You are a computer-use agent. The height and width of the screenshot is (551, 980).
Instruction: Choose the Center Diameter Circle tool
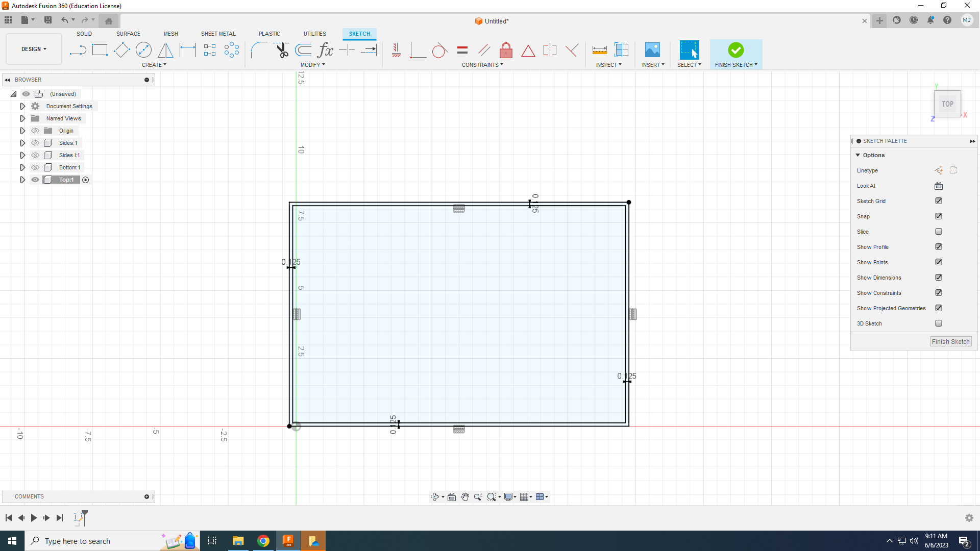point(143,50)
